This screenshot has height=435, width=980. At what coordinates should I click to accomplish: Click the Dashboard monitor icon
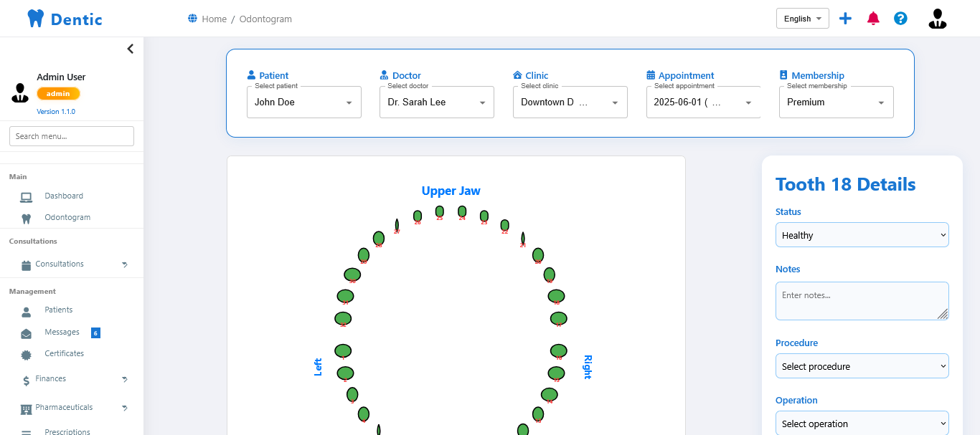click(x=26, y=196)
